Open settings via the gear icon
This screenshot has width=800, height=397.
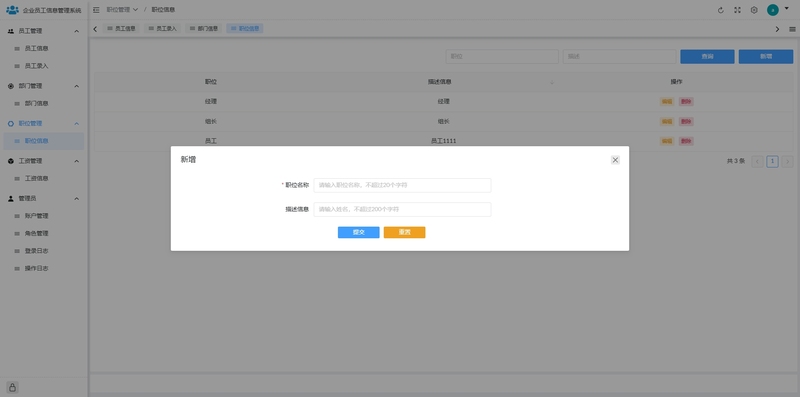[754, 10]
